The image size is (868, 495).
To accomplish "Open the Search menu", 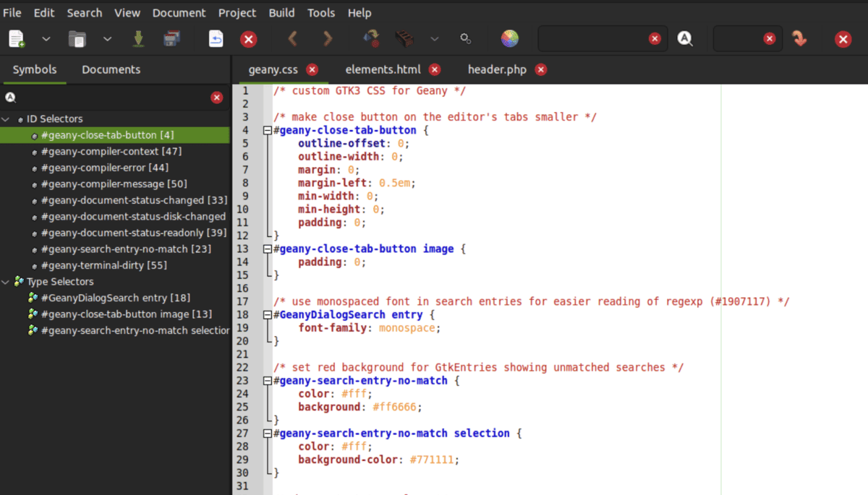I will (85, 12).
